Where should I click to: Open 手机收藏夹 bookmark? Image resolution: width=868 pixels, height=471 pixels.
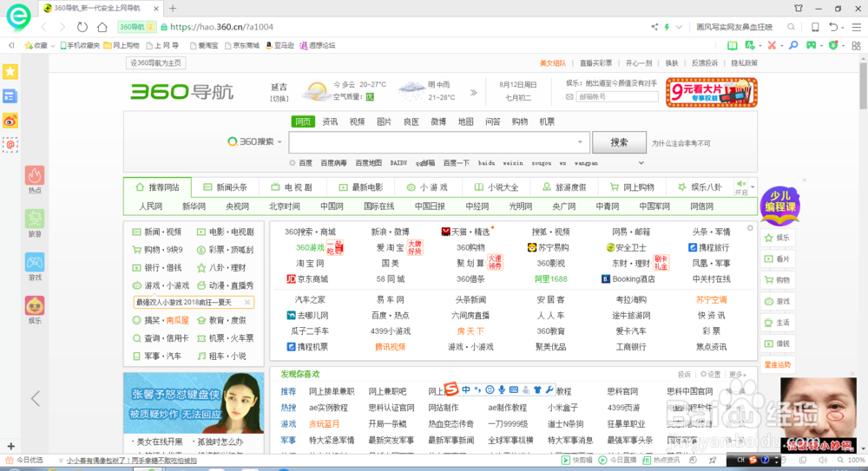80,45
